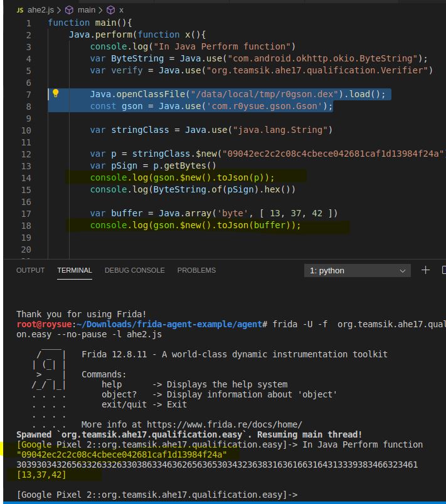This screenshot has height=504, width=446.
Task: Click the [13,37,42] terminal output
Action: point(41,475)
